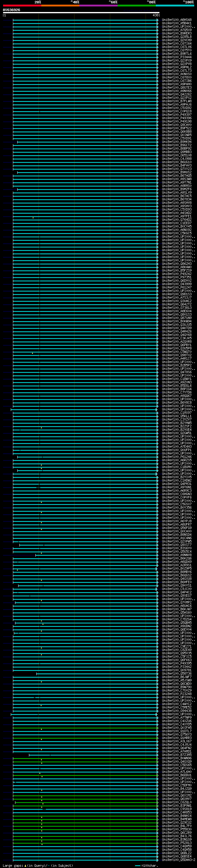Screen dimensions: 197x868
Task: Click the UniRef100_Q2VCH9 label
Action: [x=177, y=40]
